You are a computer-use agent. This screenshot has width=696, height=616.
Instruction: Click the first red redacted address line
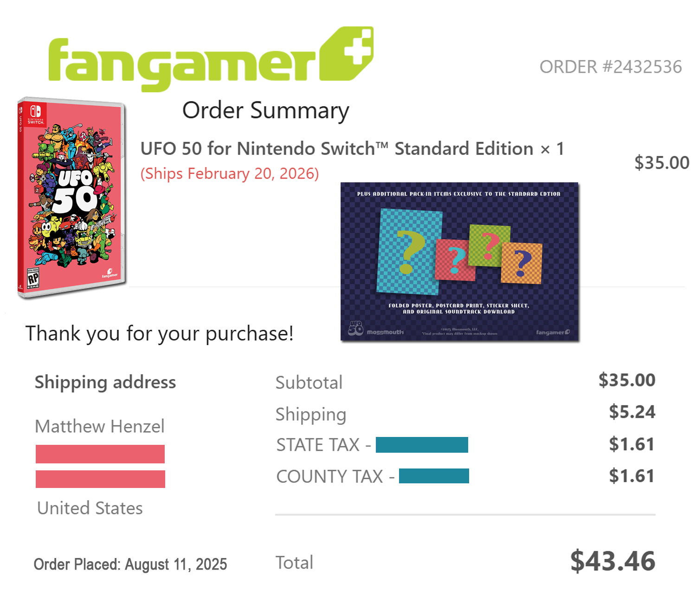[x=100, y=454]
